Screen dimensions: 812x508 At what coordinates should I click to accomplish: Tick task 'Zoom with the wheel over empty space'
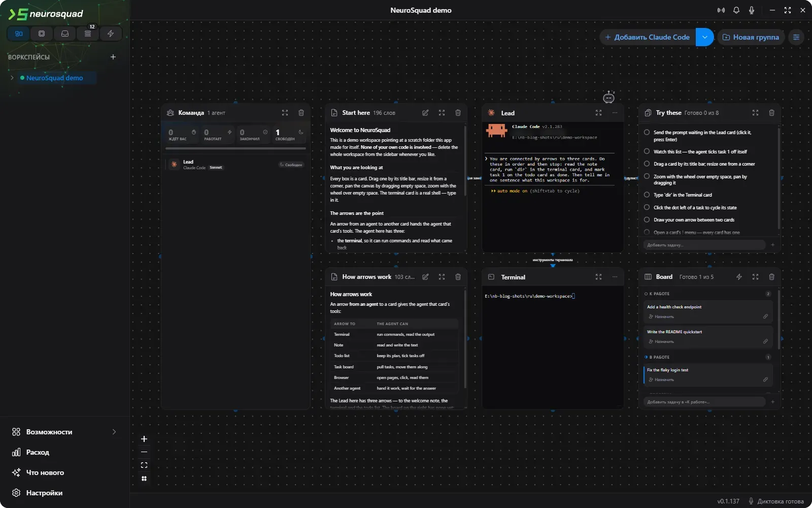coord(647,176)
